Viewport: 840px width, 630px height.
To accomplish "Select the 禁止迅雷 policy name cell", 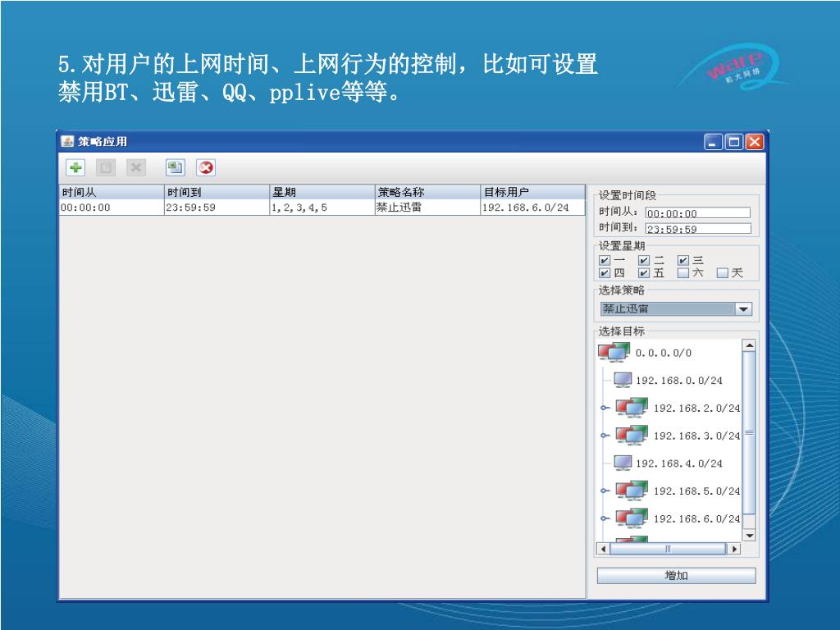I will pos(427,208).
